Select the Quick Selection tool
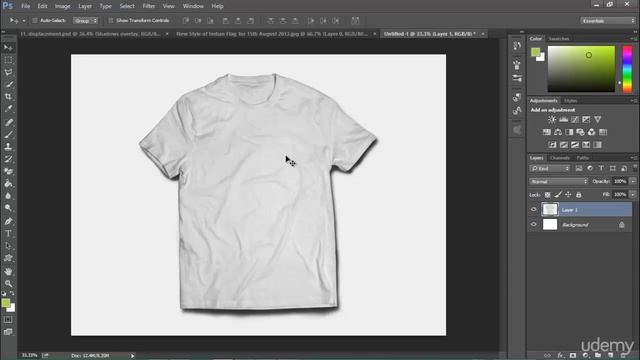 click(x=8, y=85)
